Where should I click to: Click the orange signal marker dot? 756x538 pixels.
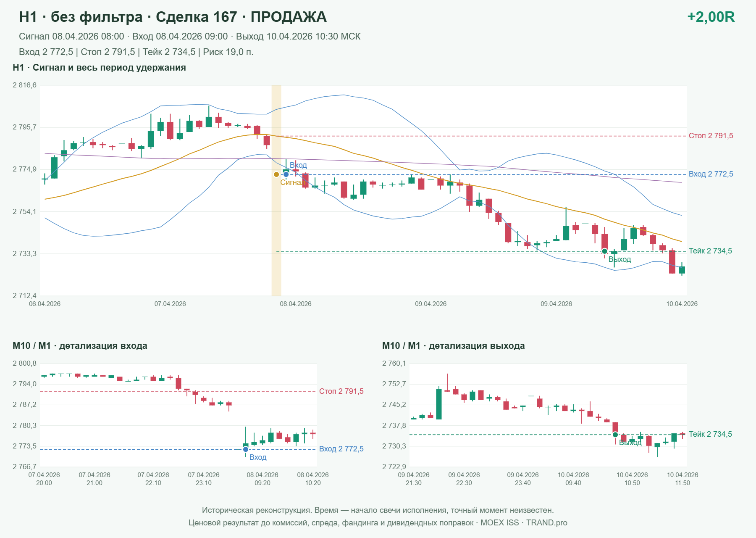276,174
